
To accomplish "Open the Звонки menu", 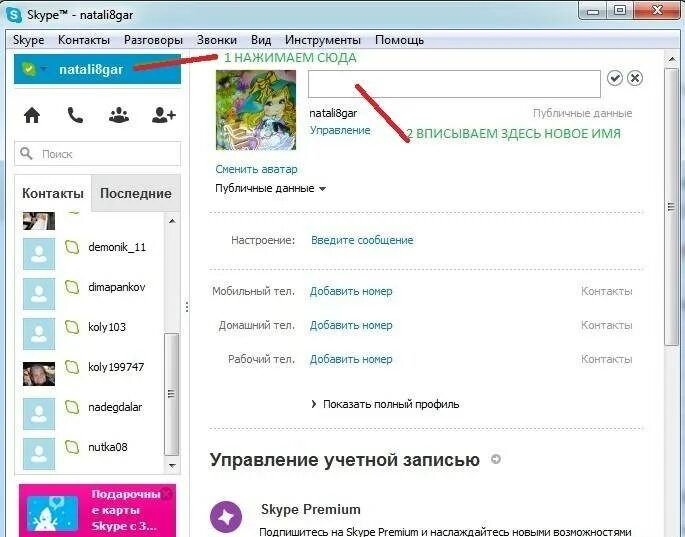I will pyautogui.click(x=217, y=40).
